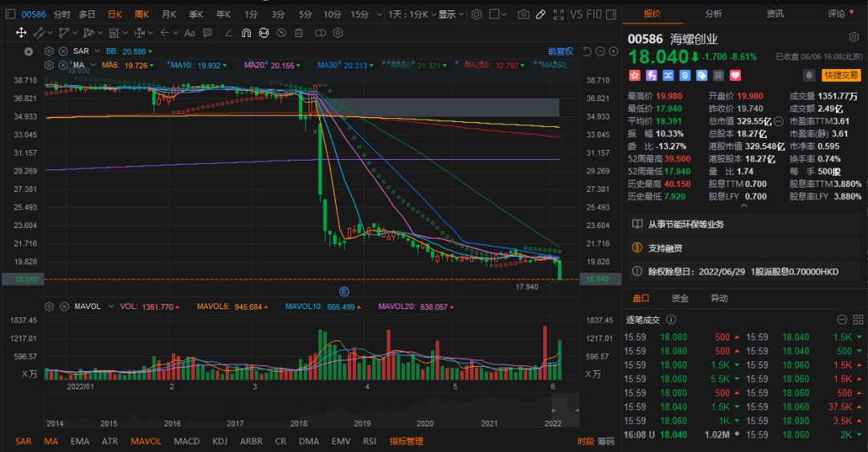Viewport: 868px width, 452px height.
Task: Open the 显示 display dropdown
Action: [x=451, y=14]
